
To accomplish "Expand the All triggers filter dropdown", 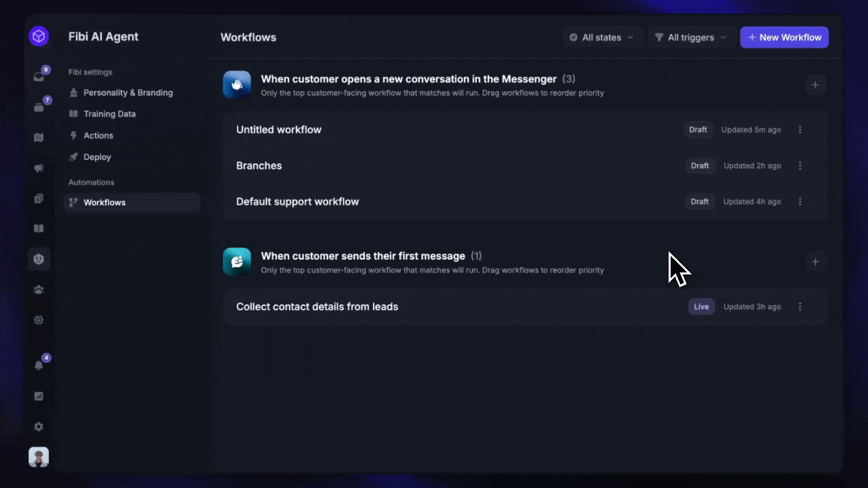I will pyautogui.click(x=690, y=37).
